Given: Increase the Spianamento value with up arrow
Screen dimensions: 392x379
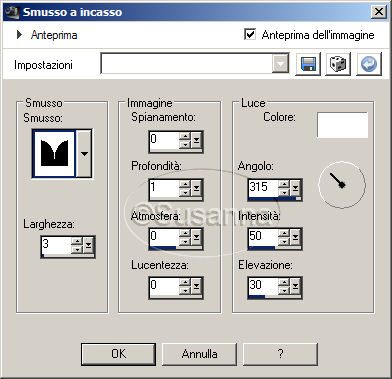Looking at the screenshot, I should pyautogui.click(x=184, y=135).
